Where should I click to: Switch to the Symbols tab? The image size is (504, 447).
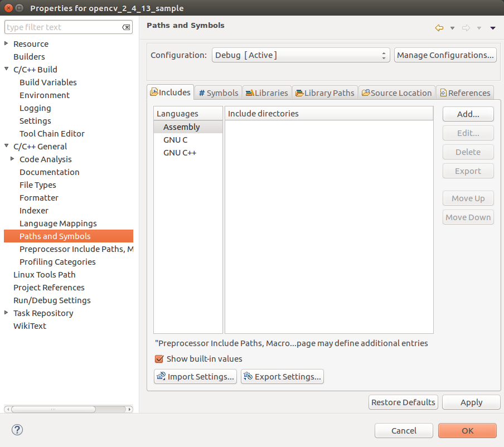coord(218,93)
